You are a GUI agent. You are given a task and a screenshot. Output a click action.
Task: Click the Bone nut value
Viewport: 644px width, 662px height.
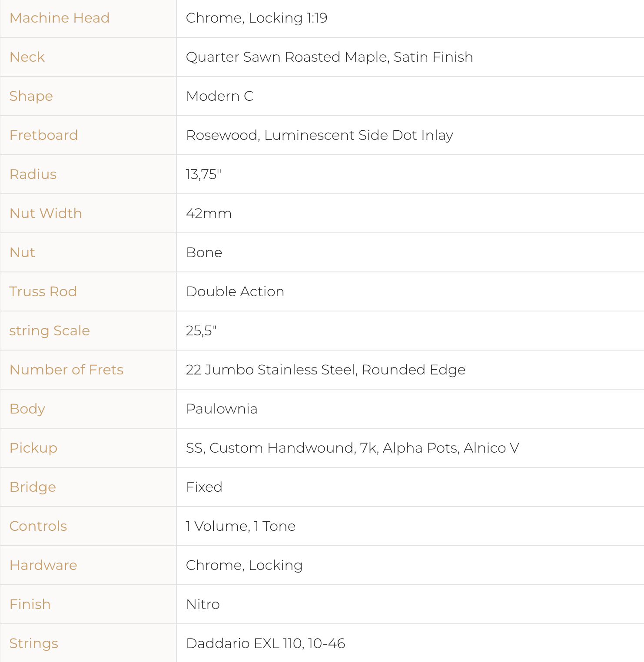204,252
